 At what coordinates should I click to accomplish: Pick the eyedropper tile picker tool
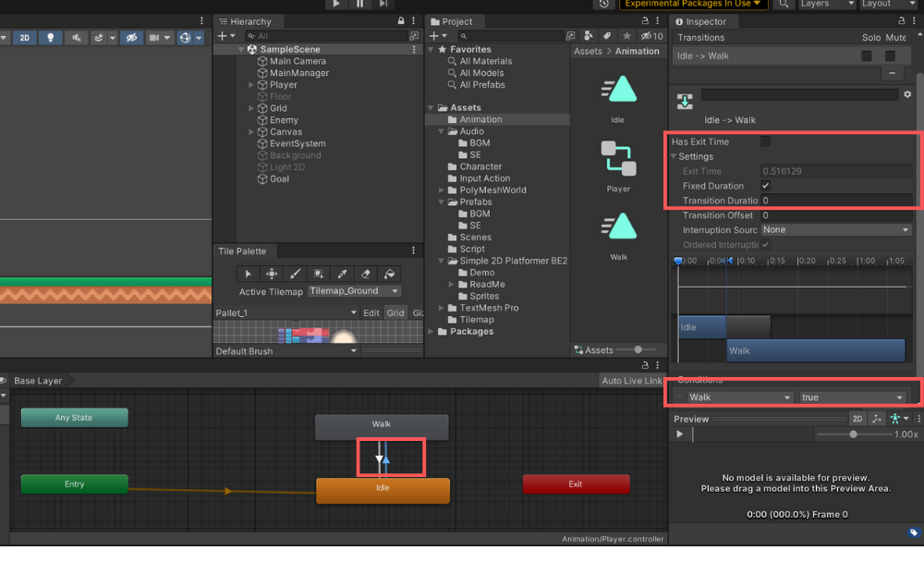pyautogui.click(x=342, y=274)
